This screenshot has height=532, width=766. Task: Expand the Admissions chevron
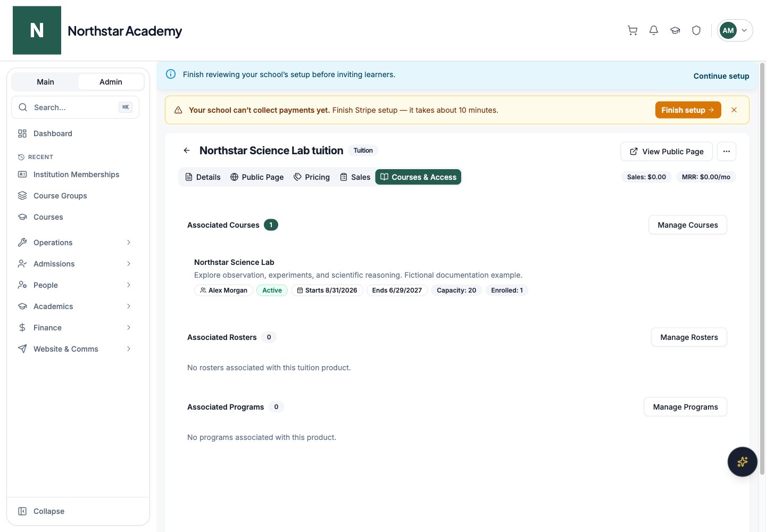click(x=129, y=264)
